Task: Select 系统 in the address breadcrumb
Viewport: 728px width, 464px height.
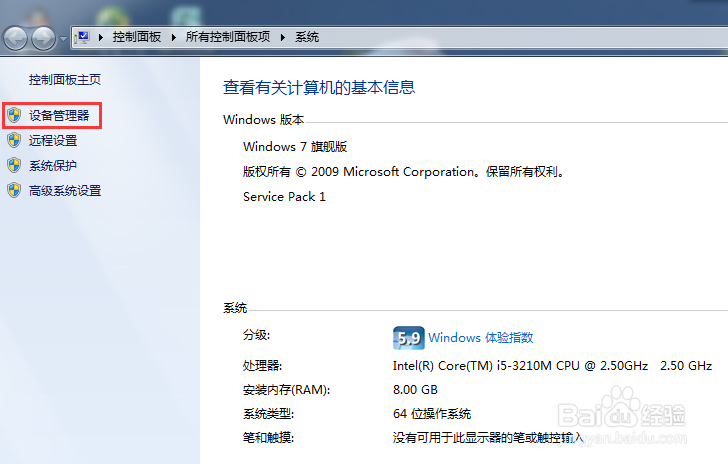Action: click(x=307, y=37)
